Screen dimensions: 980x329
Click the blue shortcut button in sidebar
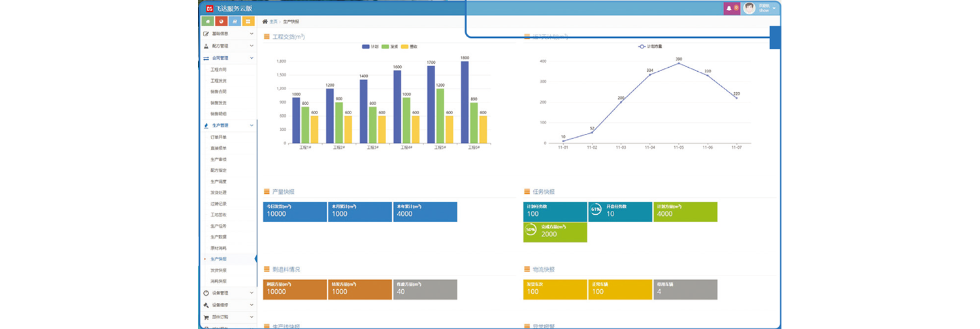[x=235, y=22]
